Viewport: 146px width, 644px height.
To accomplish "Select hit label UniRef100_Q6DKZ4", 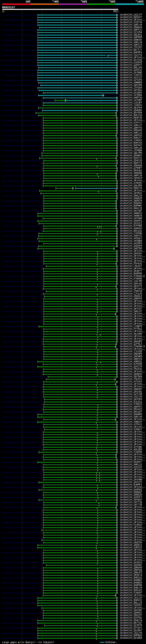I will [x=131, y=201].
